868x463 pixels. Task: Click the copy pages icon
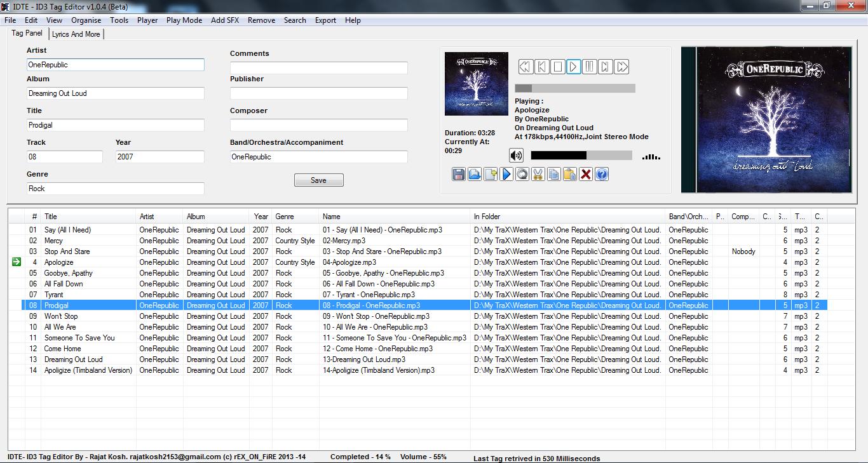click(554, 174)
